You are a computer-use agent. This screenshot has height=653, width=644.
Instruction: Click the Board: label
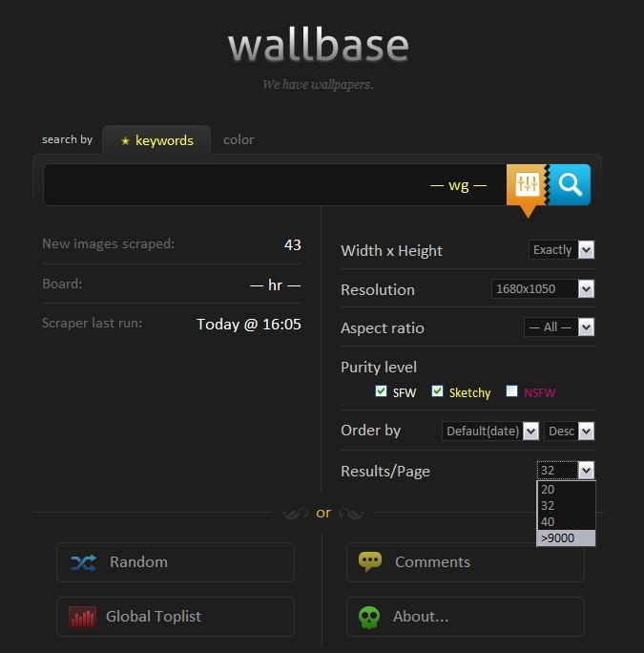pyautogui.click(x=62, y=284)
